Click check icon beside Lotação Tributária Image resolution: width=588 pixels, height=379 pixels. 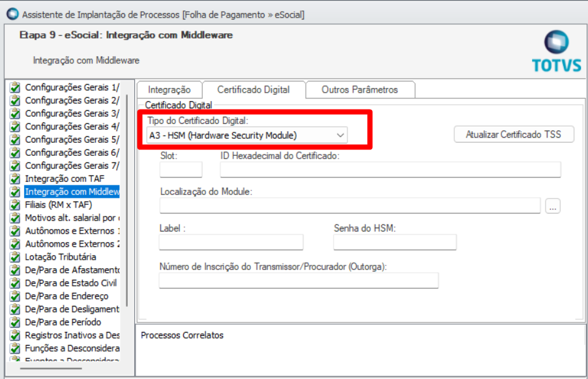(15, 257)
